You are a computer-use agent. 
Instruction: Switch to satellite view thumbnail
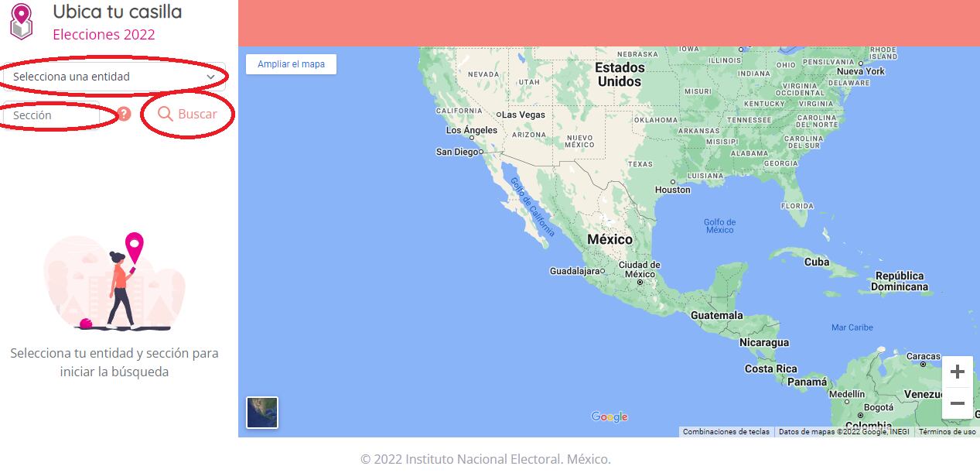[262, 412]
